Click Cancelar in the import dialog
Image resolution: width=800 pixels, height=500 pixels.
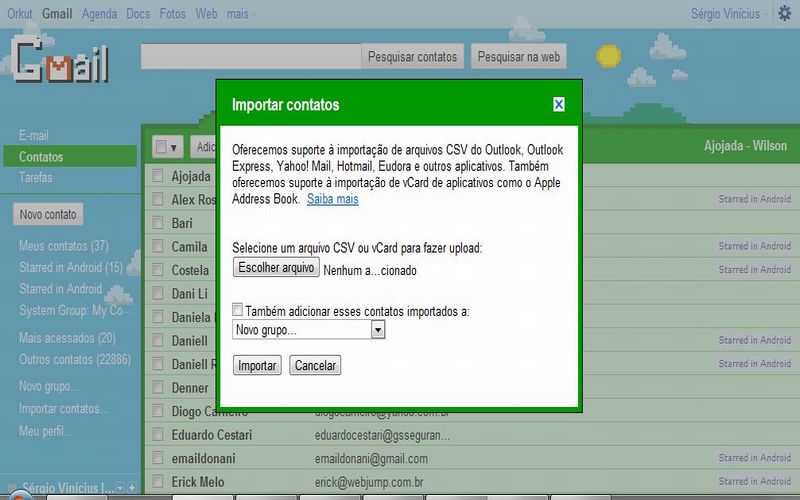click(x=315, y=365)
